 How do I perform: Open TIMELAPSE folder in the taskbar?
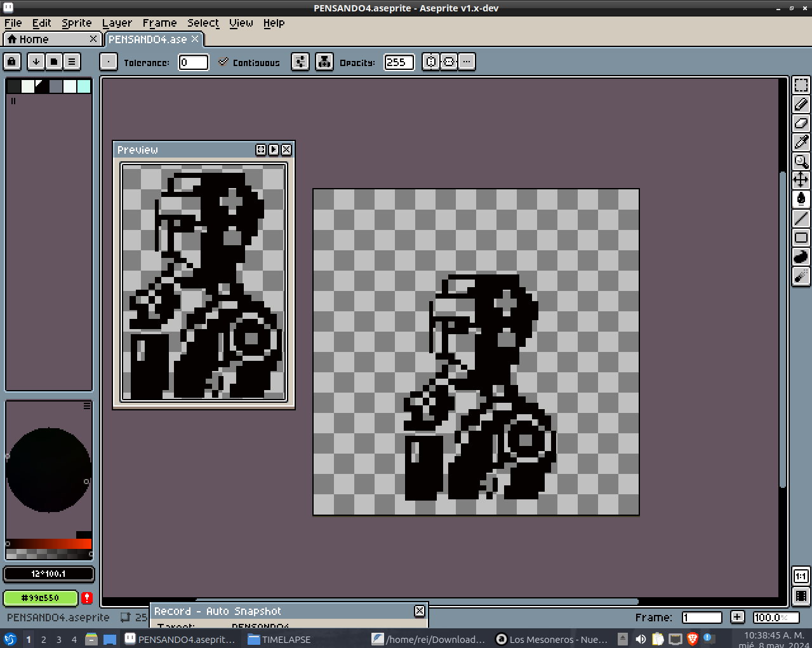[x=279, y=639]
